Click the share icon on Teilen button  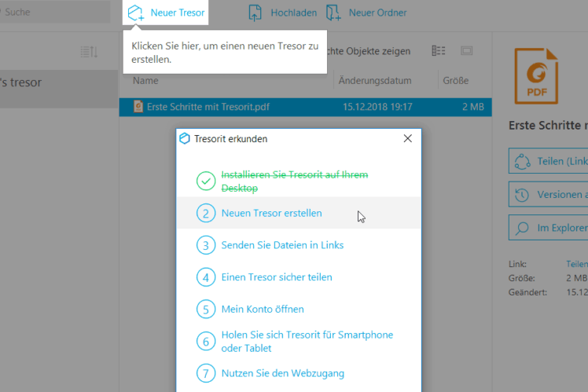523,162
